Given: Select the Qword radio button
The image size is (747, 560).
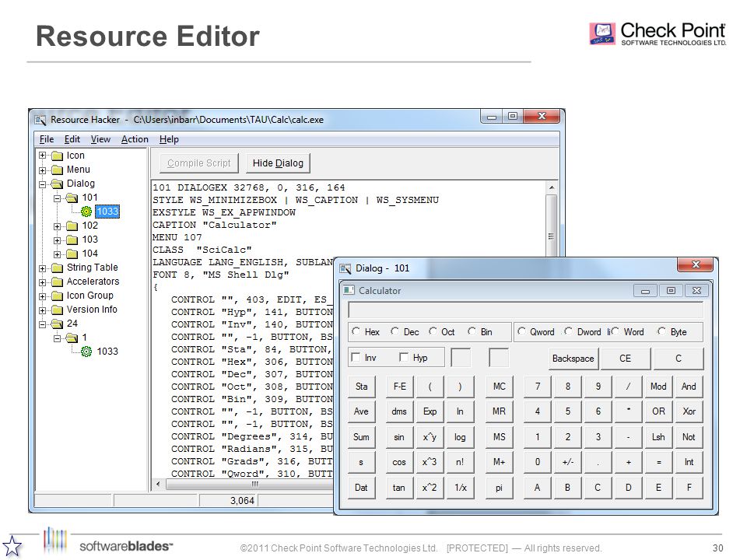Looking at the screenshot, I should point(521,331).
